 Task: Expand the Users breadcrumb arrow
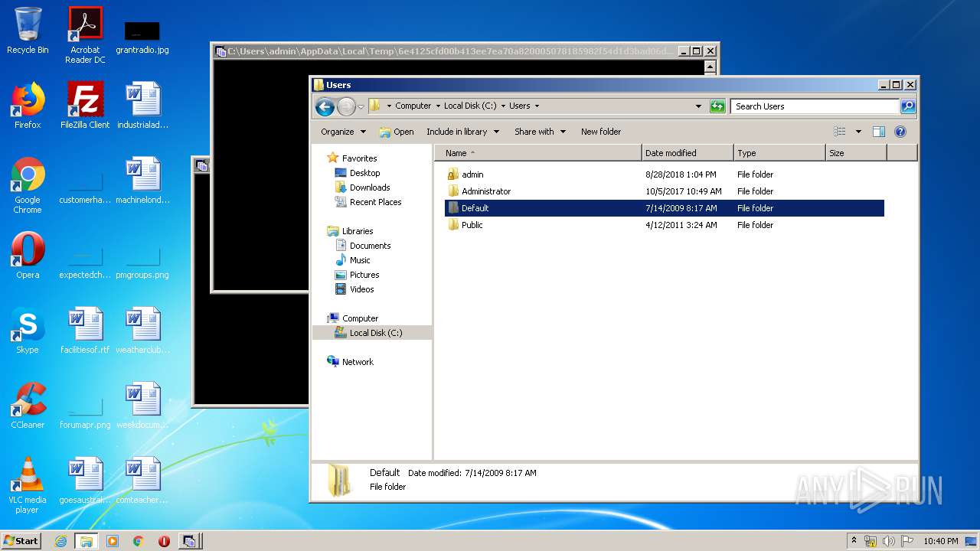pos(536,106)
